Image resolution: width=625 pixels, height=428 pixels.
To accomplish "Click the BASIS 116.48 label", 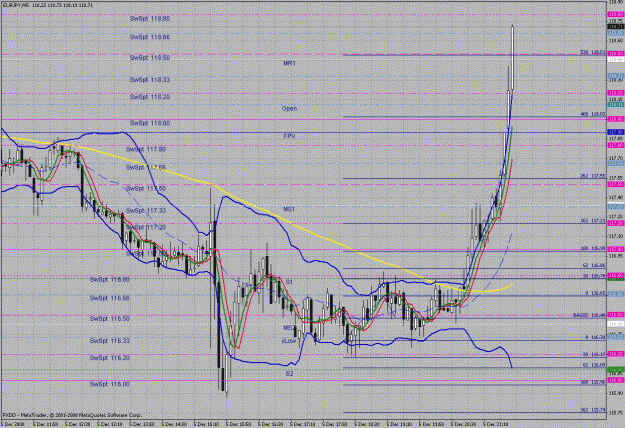I will (x=590, y=315).
